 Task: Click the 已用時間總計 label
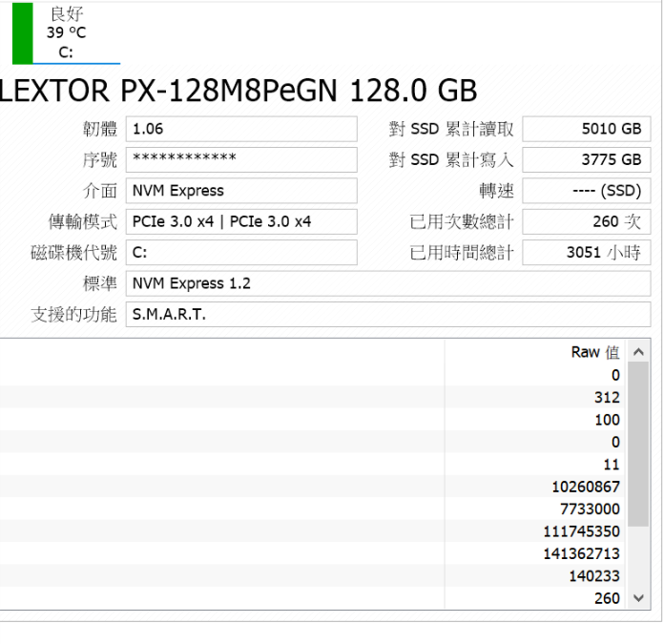(x=462, y=253)
